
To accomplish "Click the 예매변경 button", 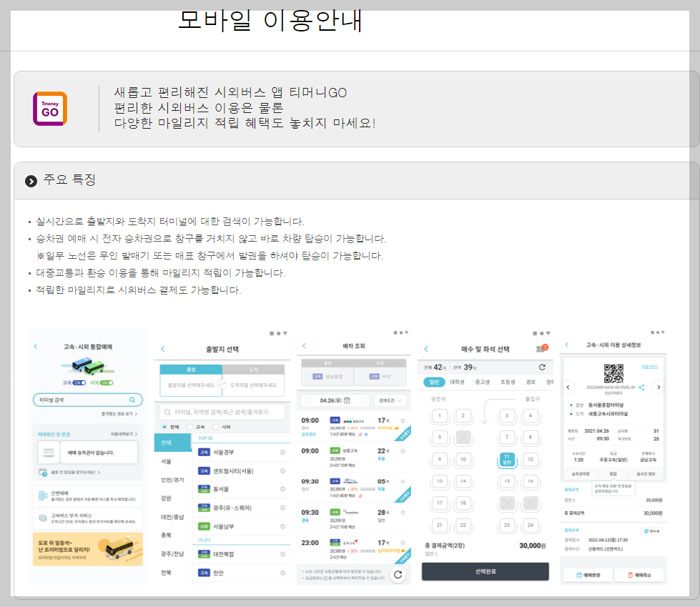I will click(x=588, y=575).
